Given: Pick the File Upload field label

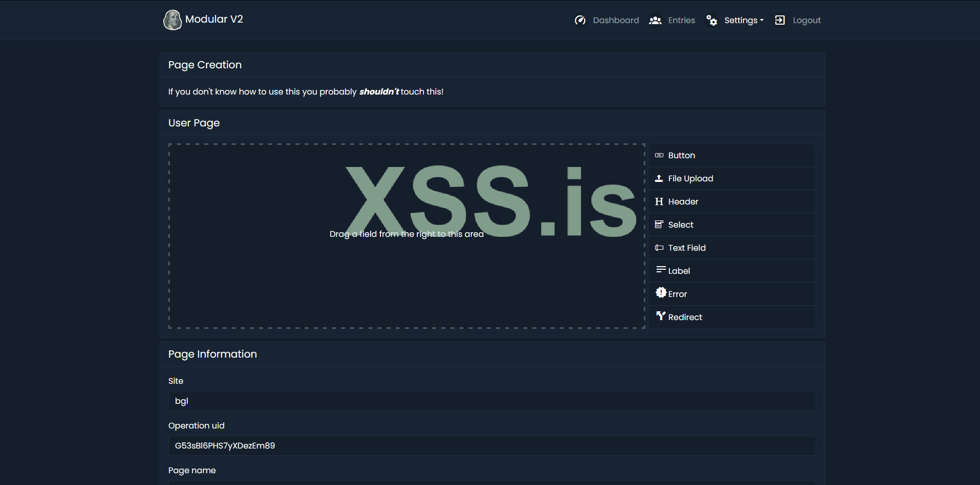Looking at the screenshot, I should [x=691, y=178].
